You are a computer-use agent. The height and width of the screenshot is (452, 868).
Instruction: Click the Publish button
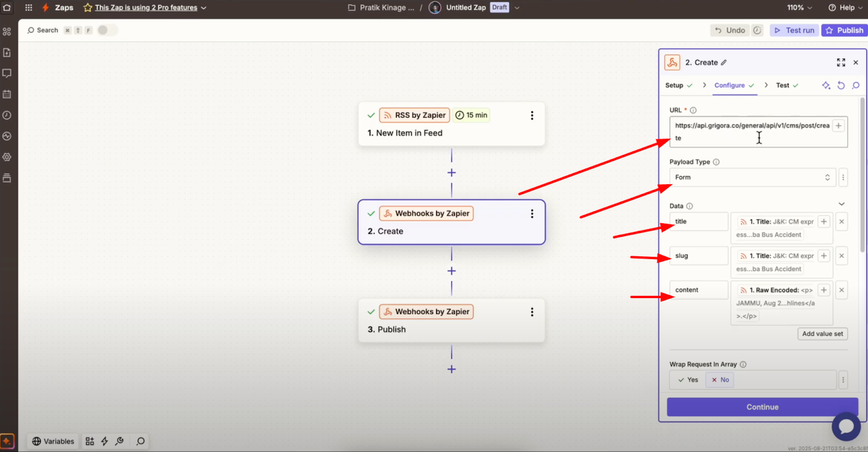point(844,30)
